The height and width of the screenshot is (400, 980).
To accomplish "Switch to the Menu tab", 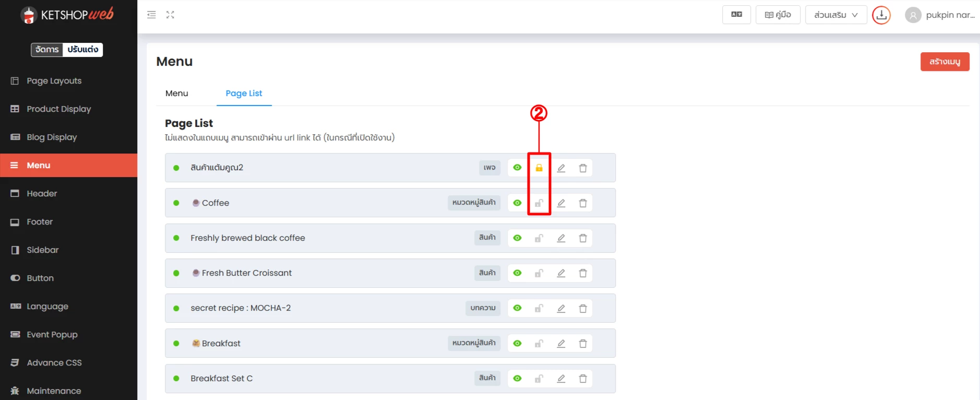I will 176,93.
